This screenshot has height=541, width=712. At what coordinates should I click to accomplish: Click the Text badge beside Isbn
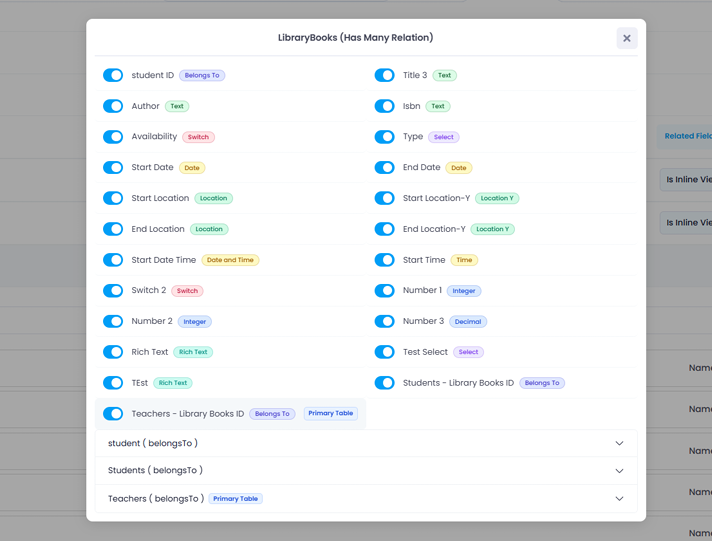[x=438, y=106]
